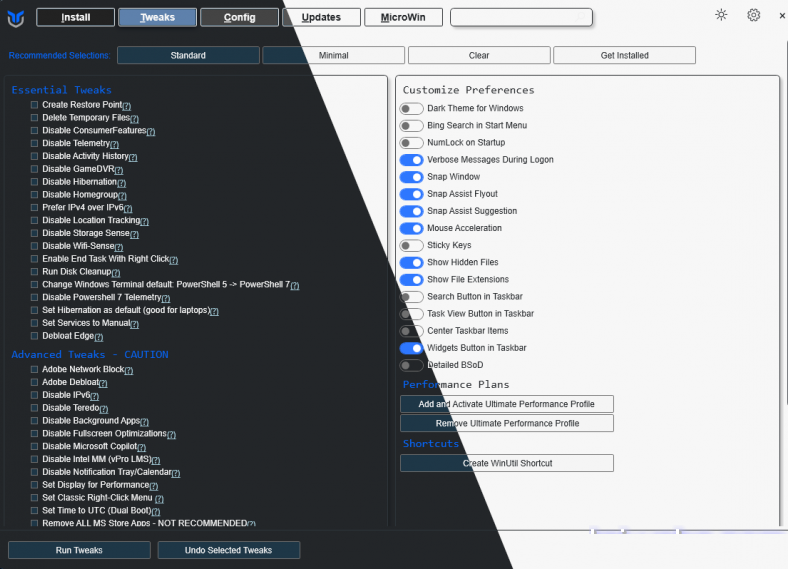Check the Adobe Debloat checkbox
The width and height of the screenshot is (788, 569).
[34, 382]
